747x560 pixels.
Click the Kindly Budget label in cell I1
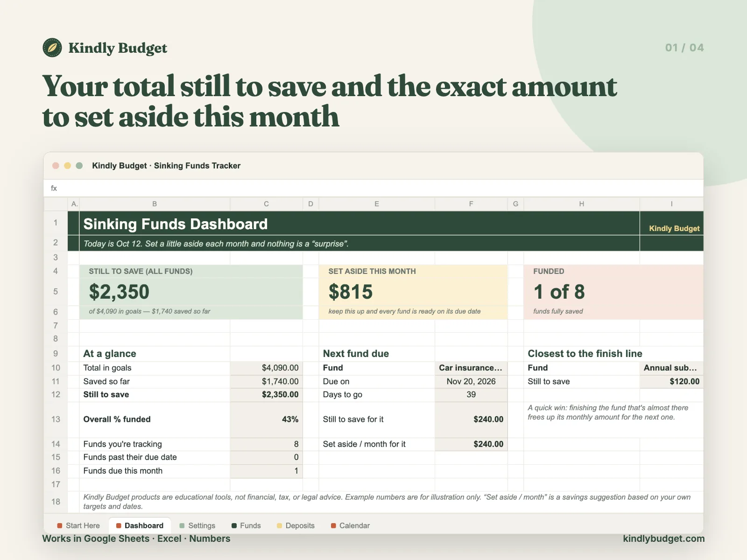pyautogui.click(x=674, y=228)
